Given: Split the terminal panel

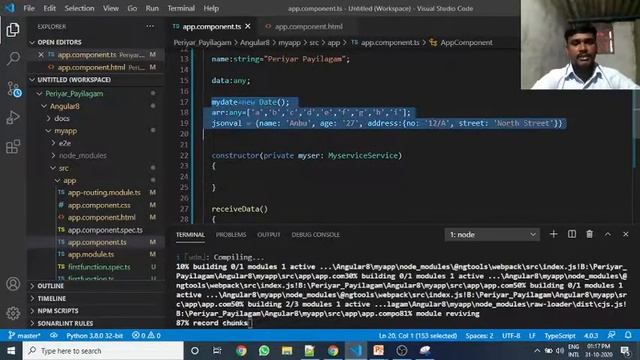Looking at the screenshot, I should point(572,234).
